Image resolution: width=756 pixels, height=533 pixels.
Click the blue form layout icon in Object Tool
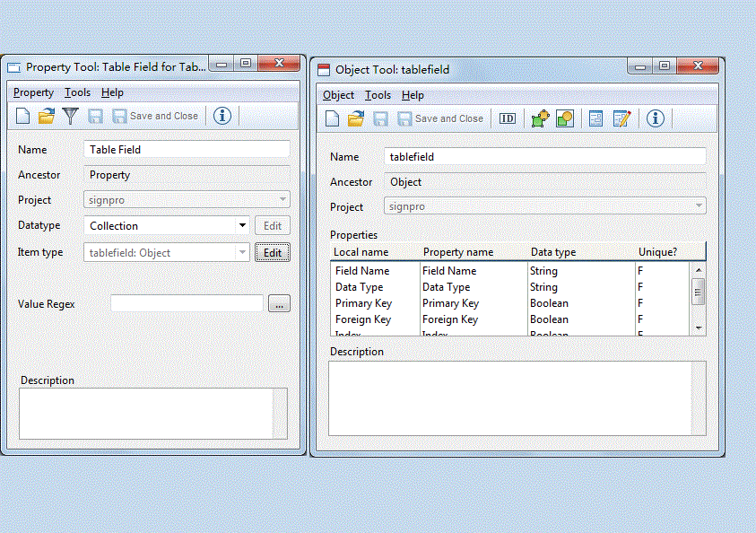point(595,118)
